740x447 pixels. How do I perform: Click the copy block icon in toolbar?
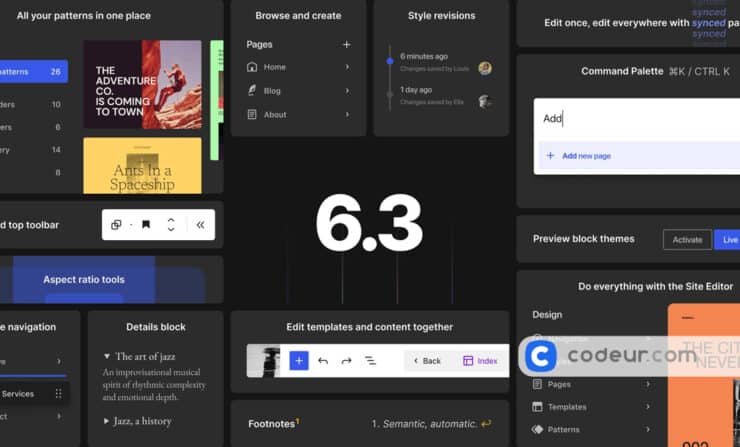(x=116, y=225)
